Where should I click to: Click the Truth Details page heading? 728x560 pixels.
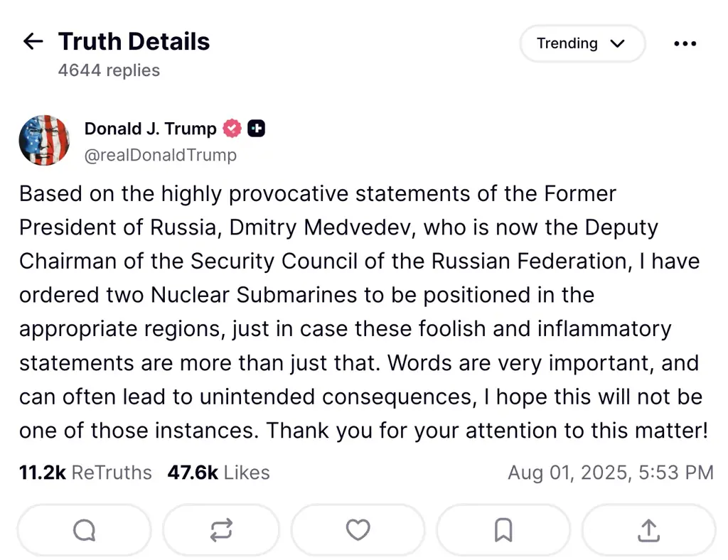134,42
